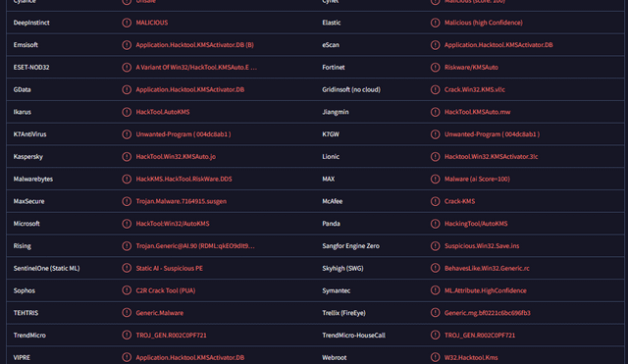This screenshot has width=628, height=364.
Task: Click the alert icon beside Webroot W32.Hacktool.Kms
Action: [x=435, y=357]
